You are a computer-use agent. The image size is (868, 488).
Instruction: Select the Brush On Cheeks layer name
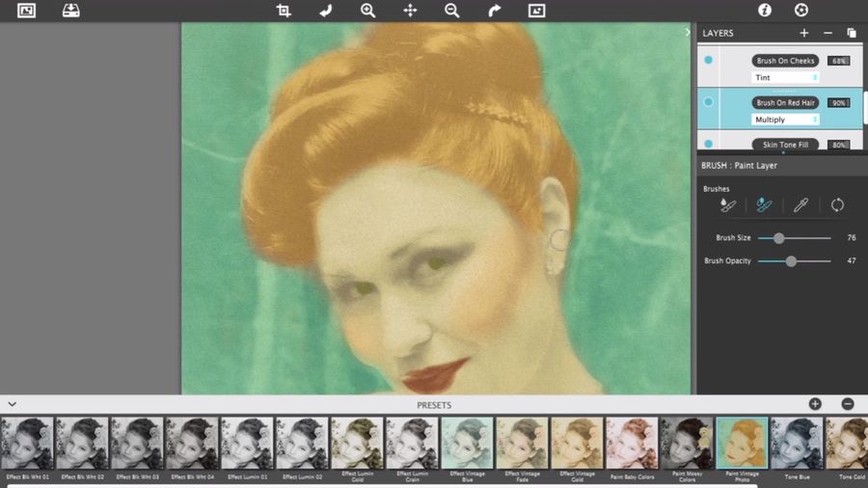coord(785,61)
